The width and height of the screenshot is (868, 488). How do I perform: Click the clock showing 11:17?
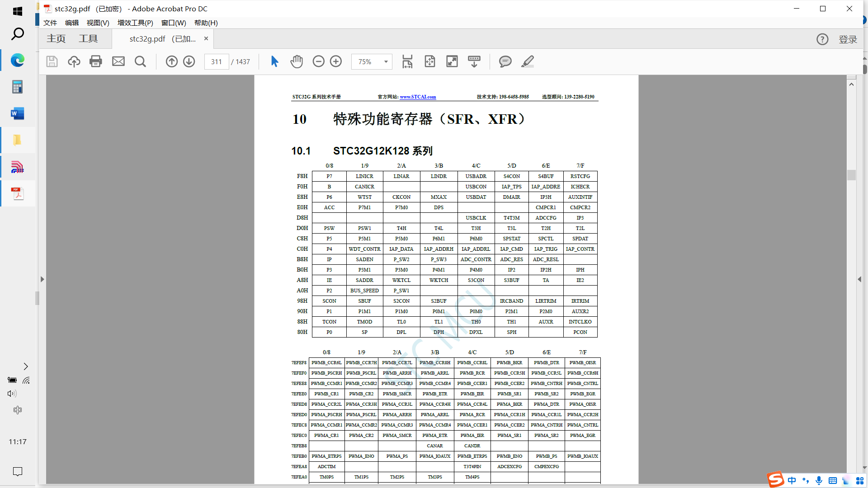[x=18, y=441]
